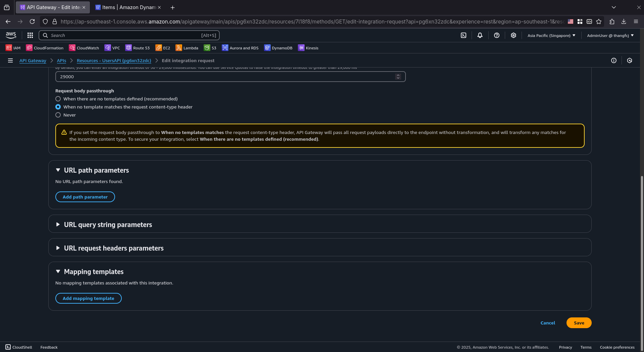Bookmark this page with the star icon

pos(599,21)
